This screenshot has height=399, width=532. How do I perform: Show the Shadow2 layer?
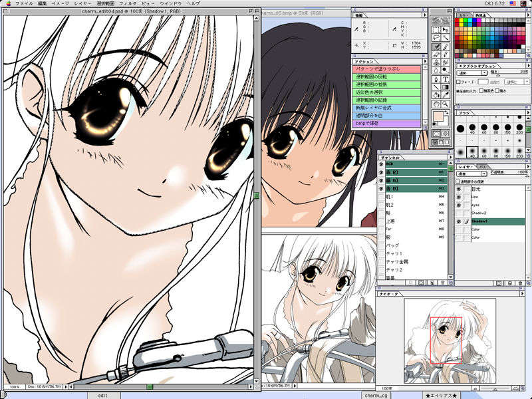pyautogui.click(x=459, y=213)
